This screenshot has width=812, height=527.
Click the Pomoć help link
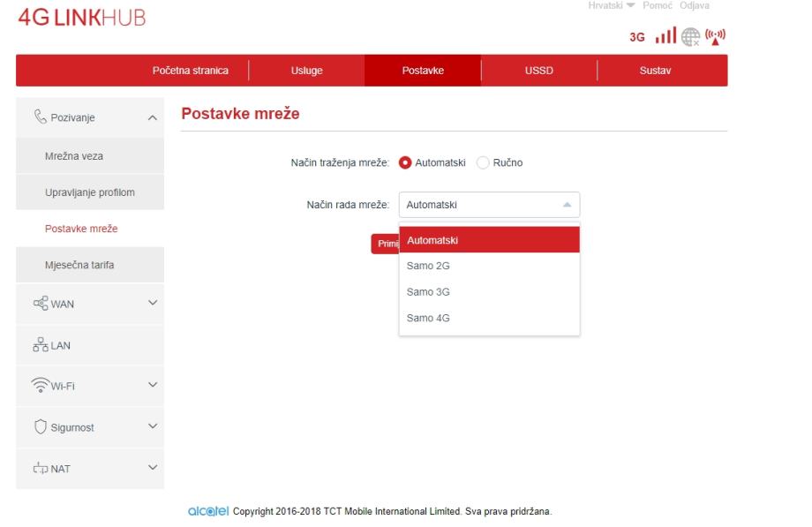click(x=658, y=5)
